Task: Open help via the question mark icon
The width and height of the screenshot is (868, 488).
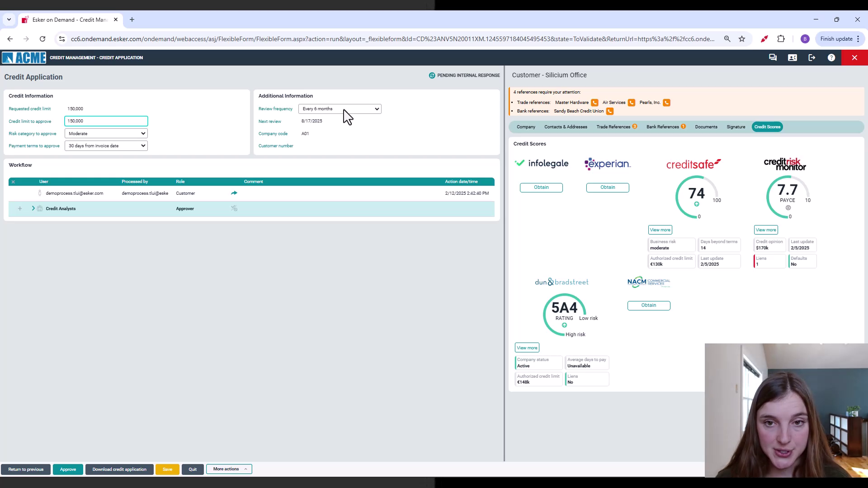Action: click(831, 57)
